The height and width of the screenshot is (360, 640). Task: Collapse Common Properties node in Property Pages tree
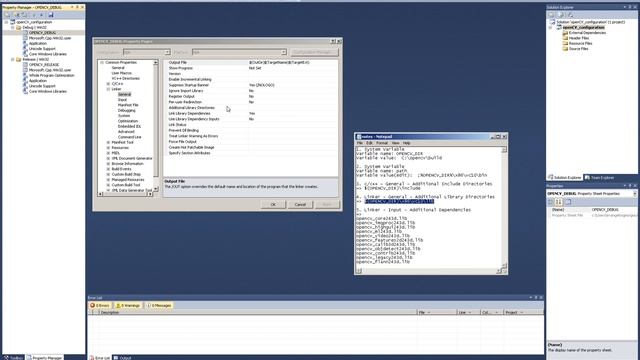[x=102, y=62]
